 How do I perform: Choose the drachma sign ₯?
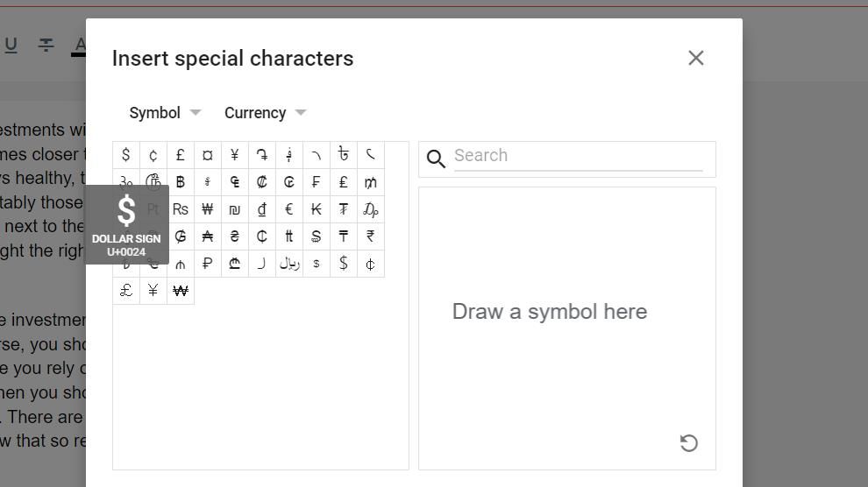371,209
